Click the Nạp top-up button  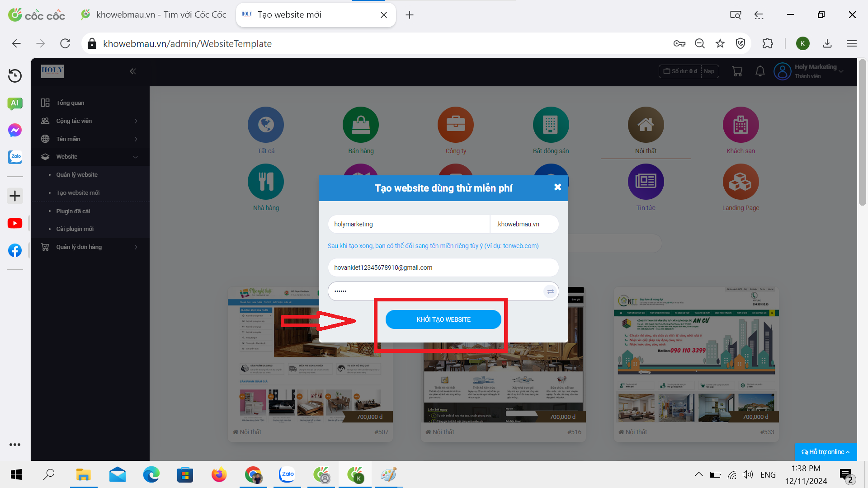(709, 71)
